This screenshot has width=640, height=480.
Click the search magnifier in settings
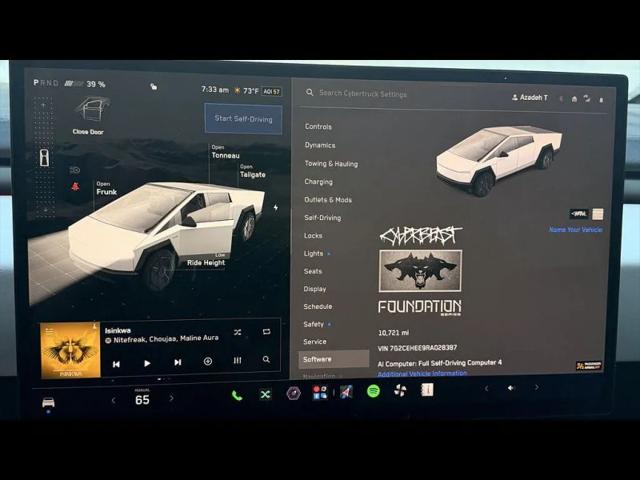pyautogui.click(x=310, y=92)
